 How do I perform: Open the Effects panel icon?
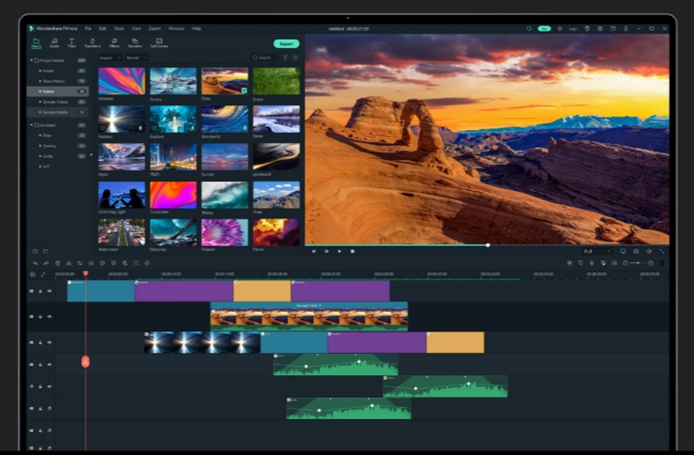pos(115,43)
